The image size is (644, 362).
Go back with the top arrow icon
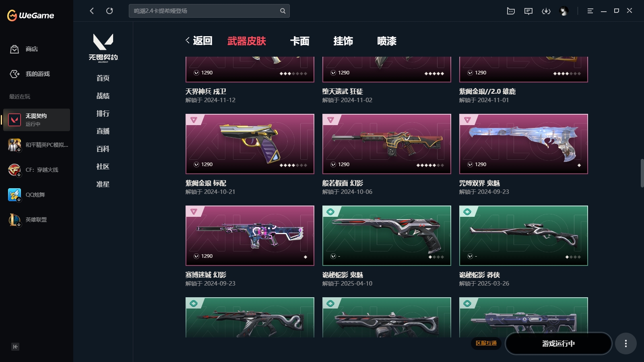[x=92, y=11]
